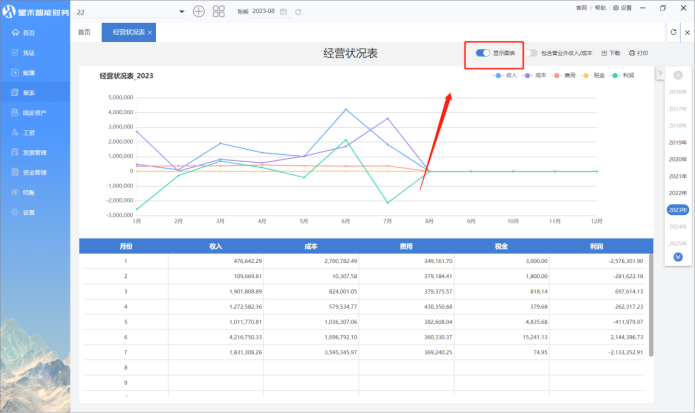
Task: Collapse the year panel with the » arrow
Action: [x=660, y=73]
